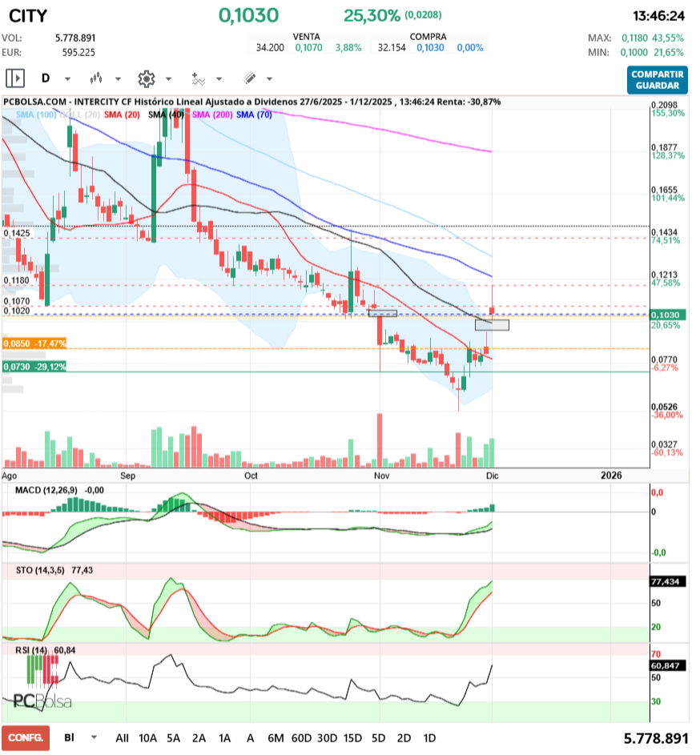Viewport: 700px width, 755px height.
Task: Expand the drawing tools dropdown arrow
Action: (270, 79)
